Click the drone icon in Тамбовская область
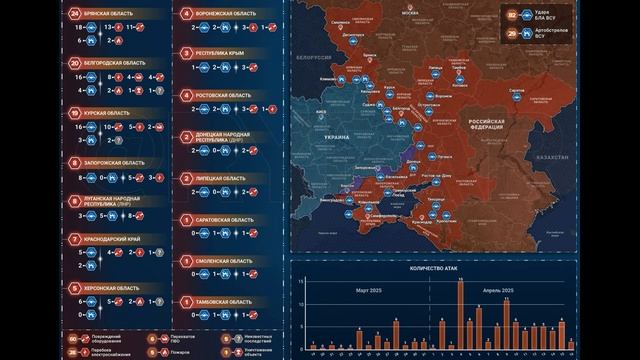 [x=204, y=315]
